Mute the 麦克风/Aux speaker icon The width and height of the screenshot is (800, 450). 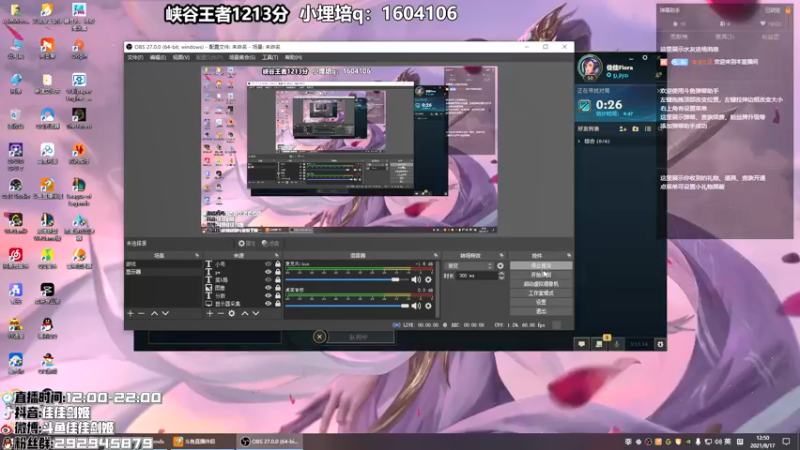[x=416, y=280]
